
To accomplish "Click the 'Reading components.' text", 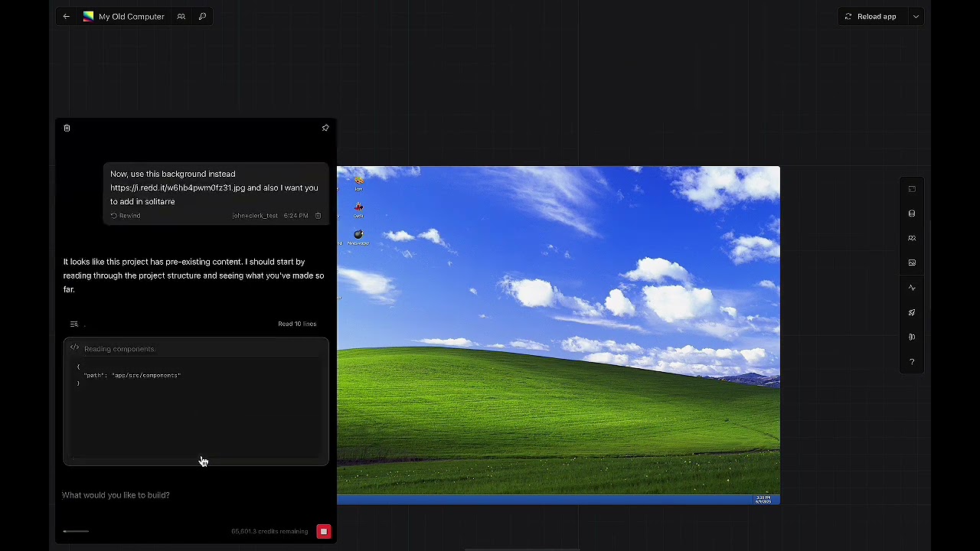I will point(119,349).
